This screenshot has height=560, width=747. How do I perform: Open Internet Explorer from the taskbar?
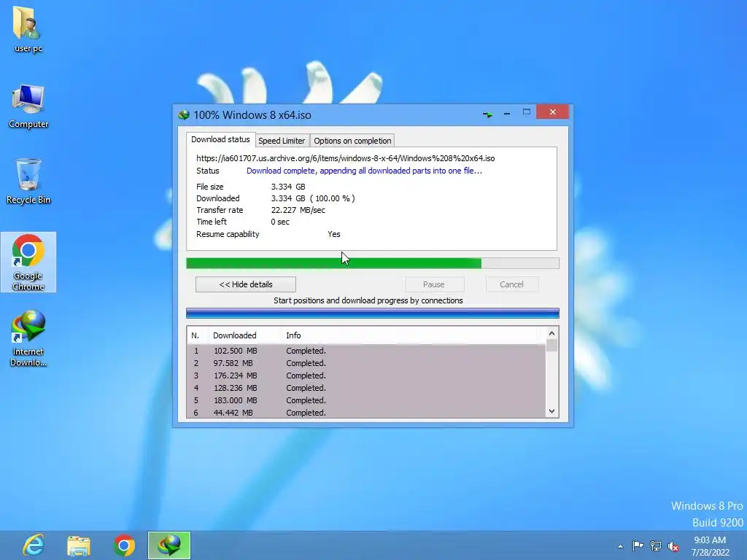[34, 545]
